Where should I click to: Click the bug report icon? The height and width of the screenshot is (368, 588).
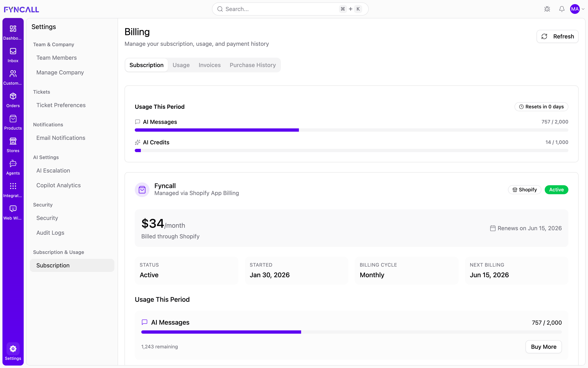pos(547,9)
